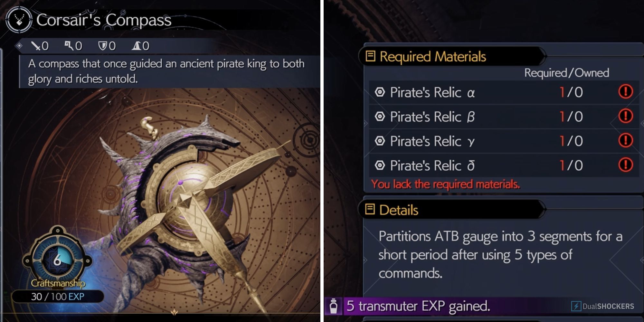644x322 pixels.
Task: Click the 30 / 100 EXP progress bar
Action: (x=58, y=297)
